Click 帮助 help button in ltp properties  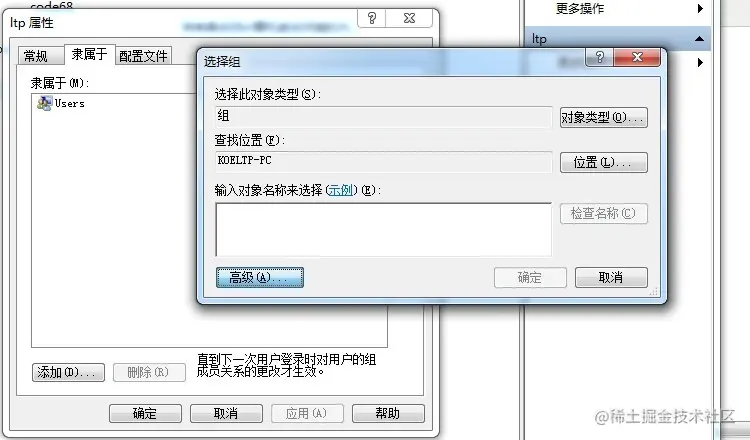click(x=388, y=413)
